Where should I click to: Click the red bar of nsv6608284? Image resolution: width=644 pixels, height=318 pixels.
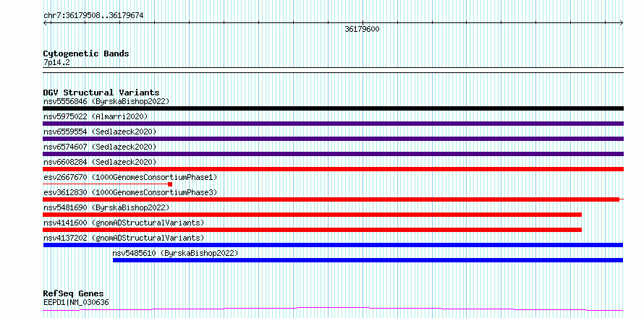pyautogui.click(x=333, y=169)
